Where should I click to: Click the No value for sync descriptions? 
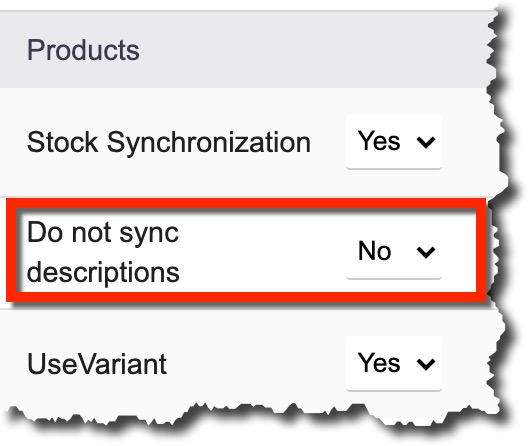pyautogui.click(x=375, y=251)
